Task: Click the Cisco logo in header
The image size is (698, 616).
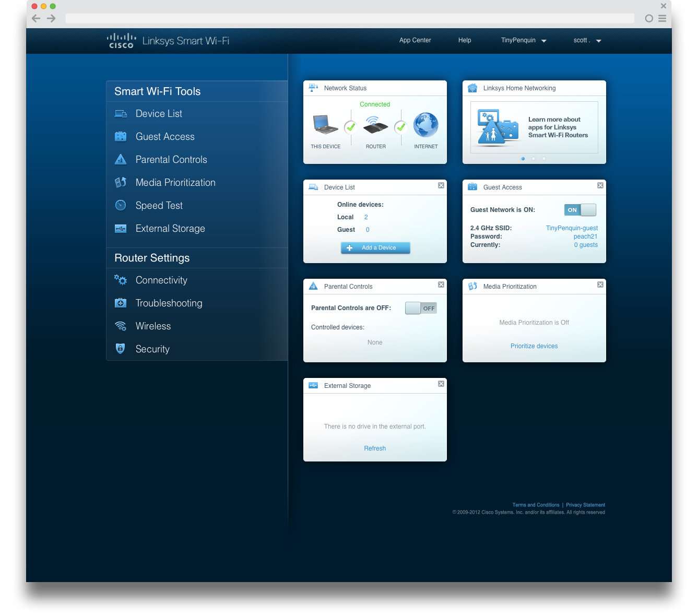Action: coord(121,41)
